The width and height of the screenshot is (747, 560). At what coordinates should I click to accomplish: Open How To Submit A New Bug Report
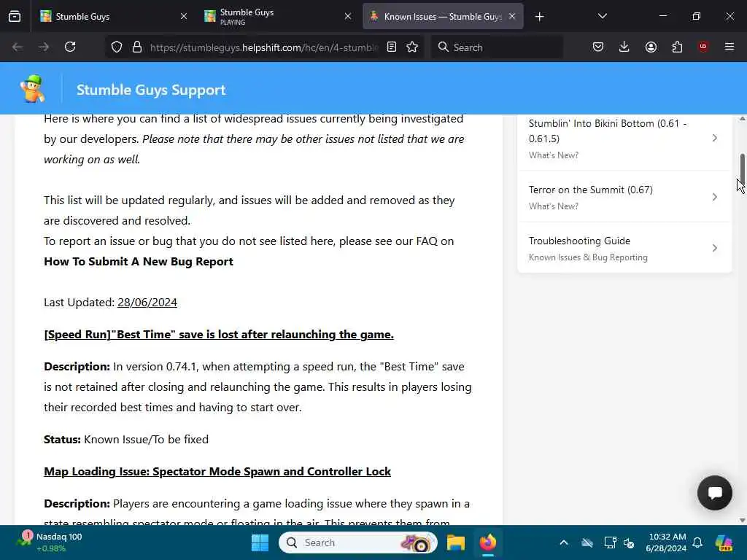[x=139, y=262]
